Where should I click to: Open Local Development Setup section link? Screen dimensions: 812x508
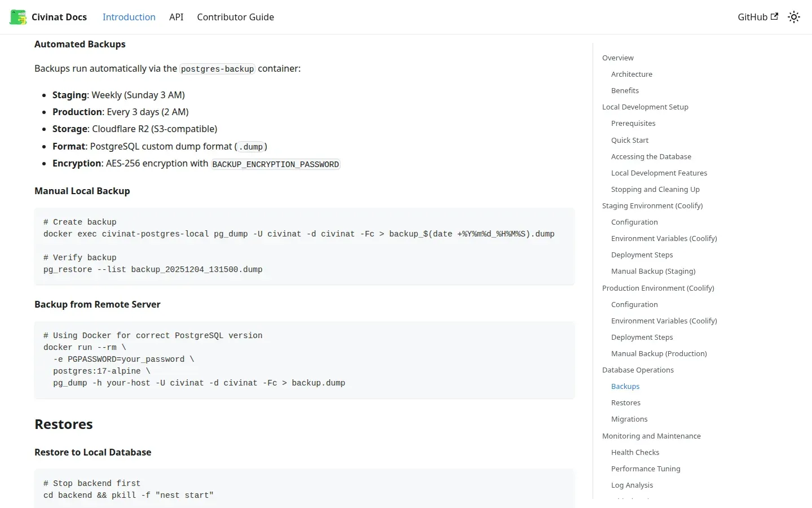(645, 107)
